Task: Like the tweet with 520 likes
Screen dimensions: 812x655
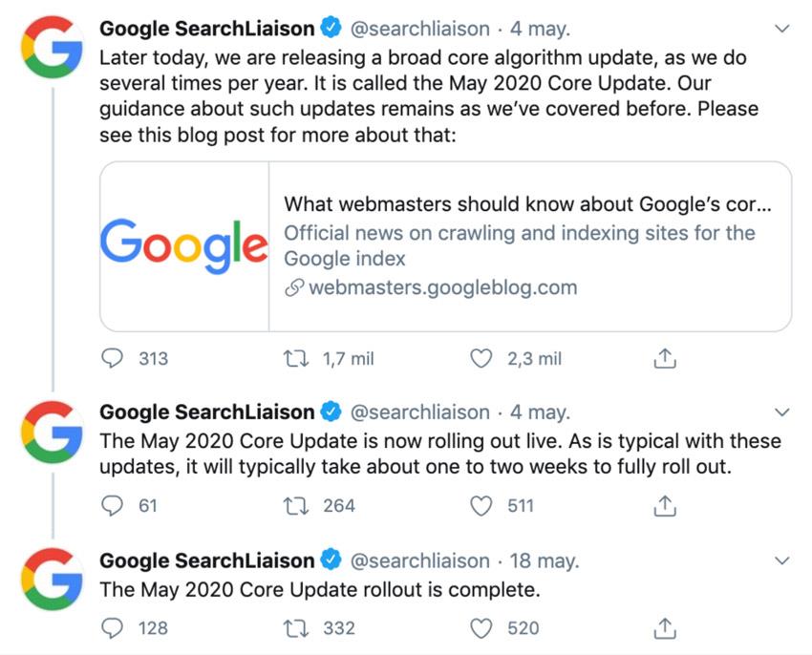Action: pos(481,628)
